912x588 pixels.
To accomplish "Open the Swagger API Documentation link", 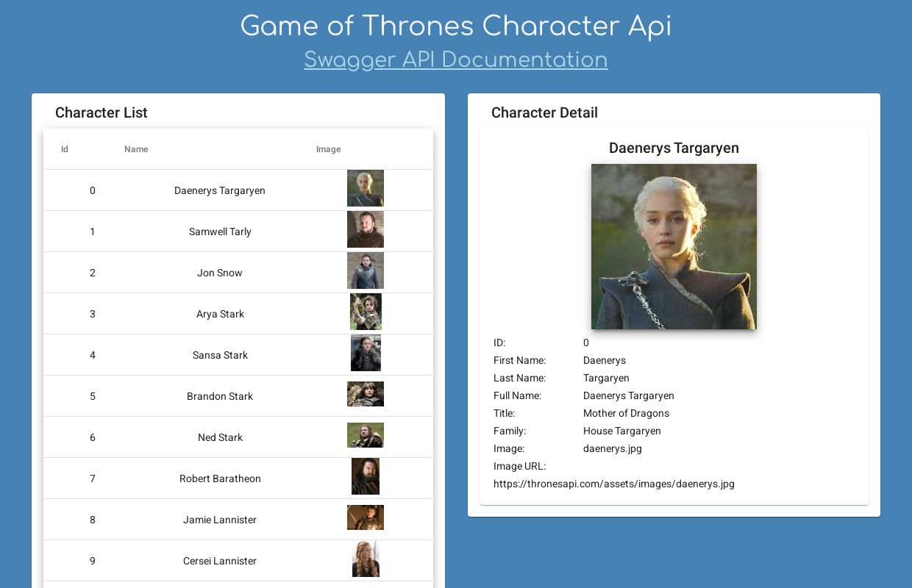I will tap(456, 60).
